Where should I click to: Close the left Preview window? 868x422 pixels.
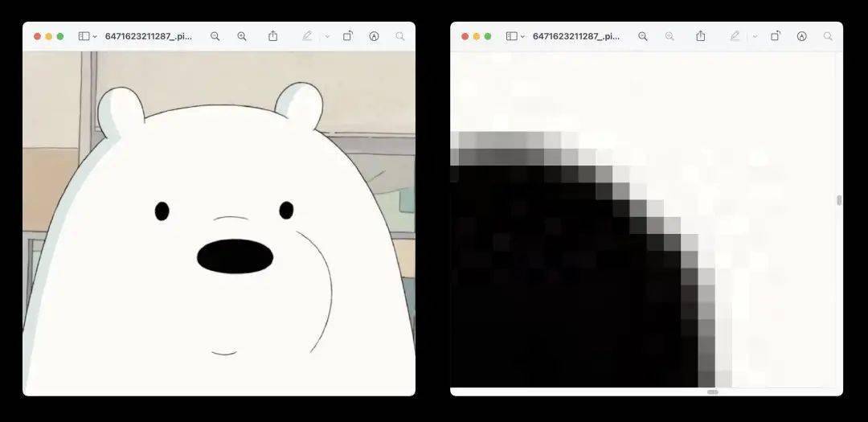[37, 36]
